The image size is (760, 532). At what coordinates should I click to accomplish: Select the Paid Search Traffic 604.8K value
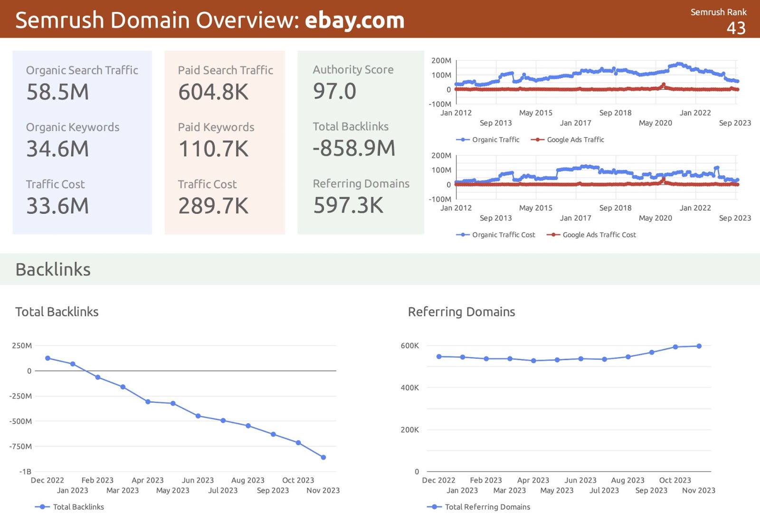coord(213,92)
